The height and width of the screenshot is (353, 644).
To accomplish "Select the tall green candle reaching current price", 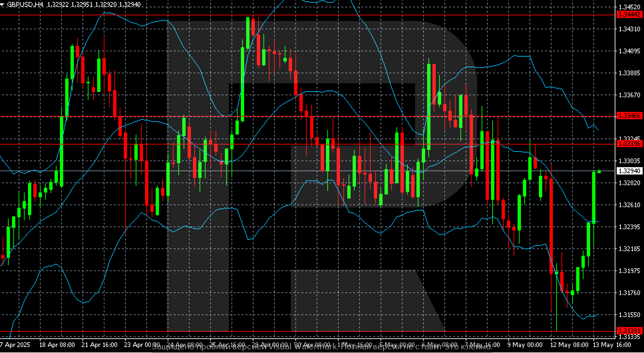I will pyautogui.click(x=594, y=196).
